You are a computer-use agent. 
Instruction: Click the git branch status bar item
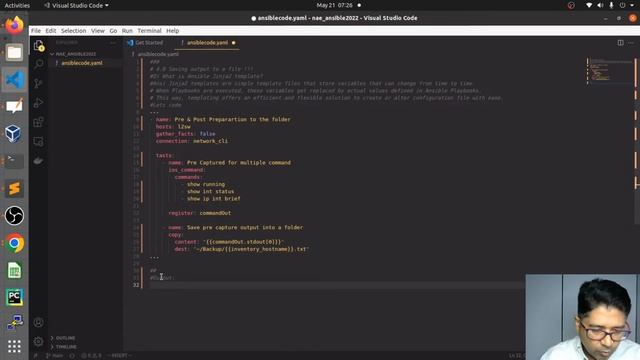tap(54, 356)
